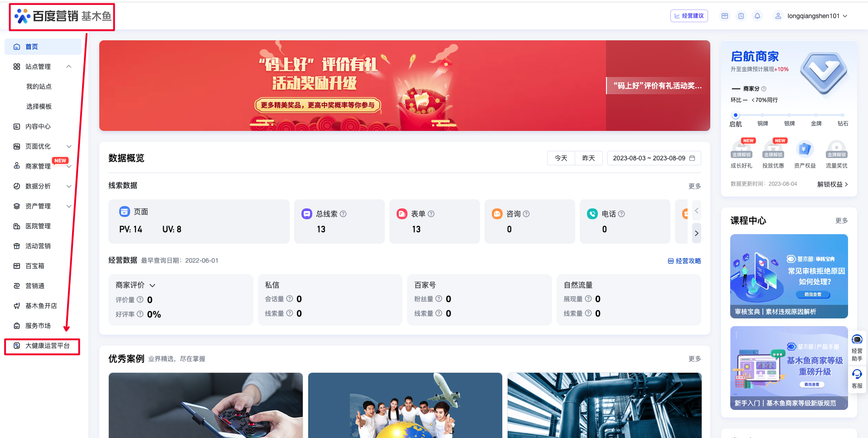Open the 商家评价 dropdown
Viewport: 868px width, 438px height.
152,285
